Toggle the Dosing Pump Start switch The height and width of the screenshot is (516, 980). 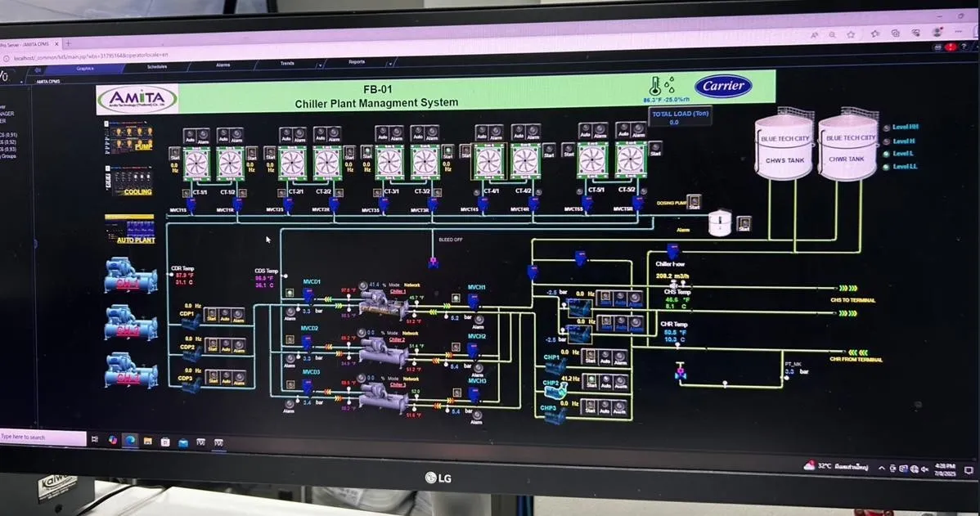(694, 201)
